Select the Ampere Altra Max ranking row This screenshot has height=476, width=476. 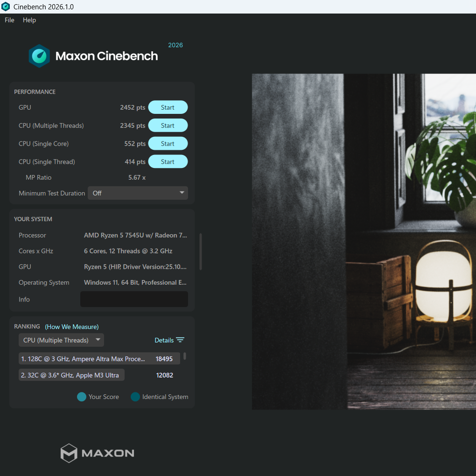coord(99,358)
